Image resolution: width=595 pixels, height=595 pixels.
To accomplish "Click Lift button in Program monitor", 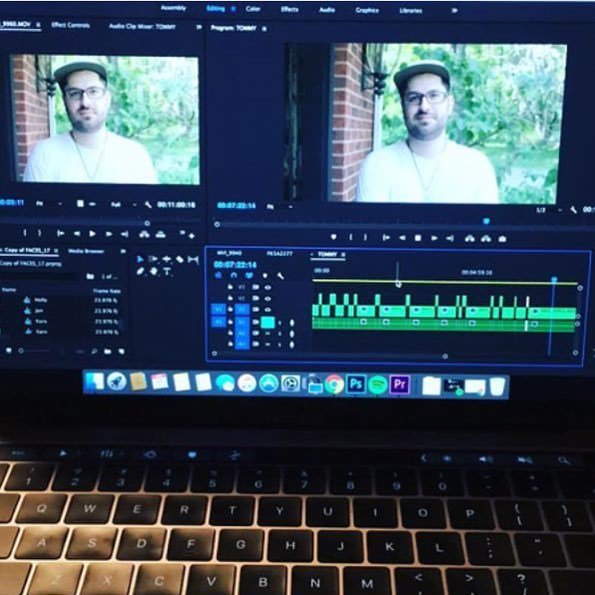I will tap(470, 239).
